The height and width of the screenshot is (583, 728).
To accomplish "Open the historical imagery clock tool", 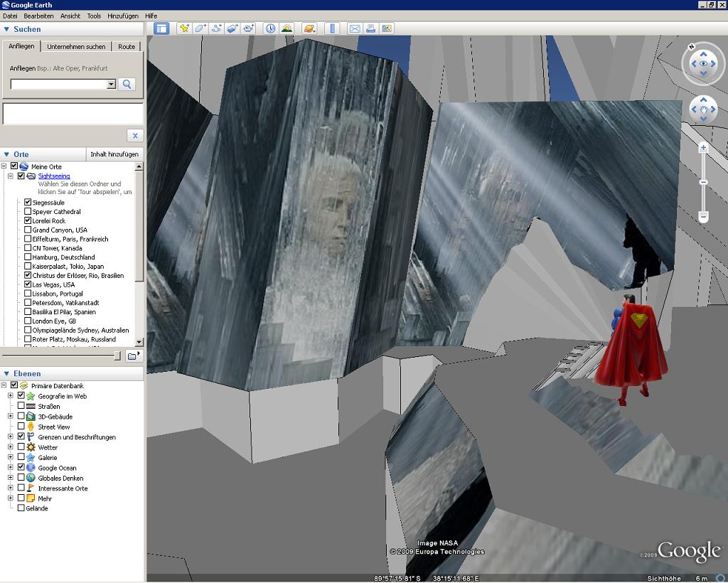I will coord(271,28).
